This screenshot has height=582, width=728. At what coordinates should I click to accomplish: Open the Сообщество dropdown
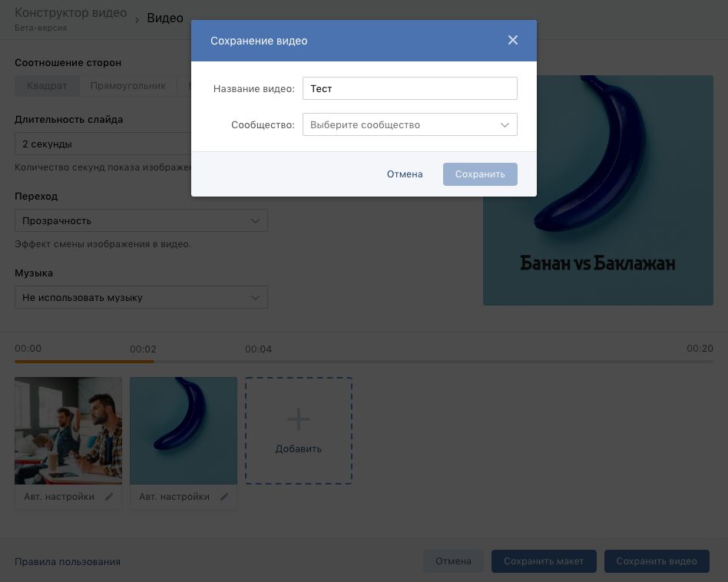tap(409, 124)
